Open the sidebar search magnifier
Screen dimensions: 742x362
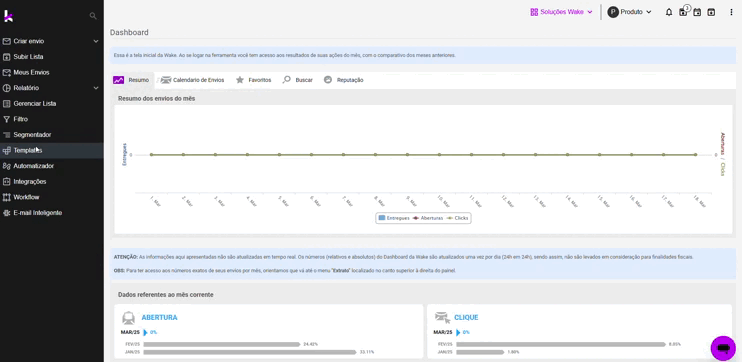click(93, 16)
